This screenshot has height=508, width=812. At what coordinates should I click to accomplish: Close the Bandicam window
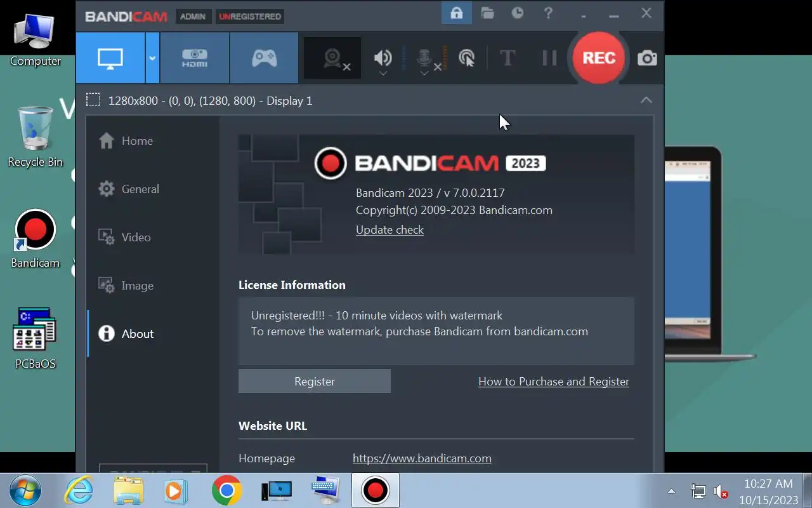[646, 13]
